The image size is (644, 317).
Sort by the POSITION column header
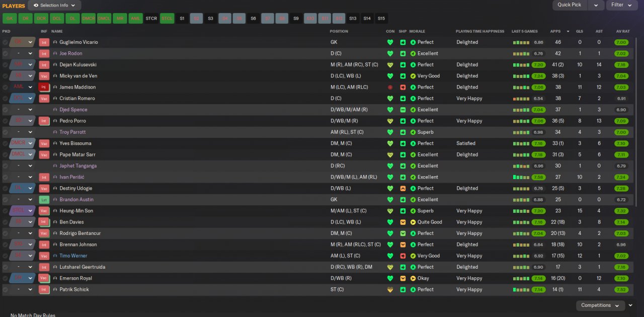click(x=339, y=31)
